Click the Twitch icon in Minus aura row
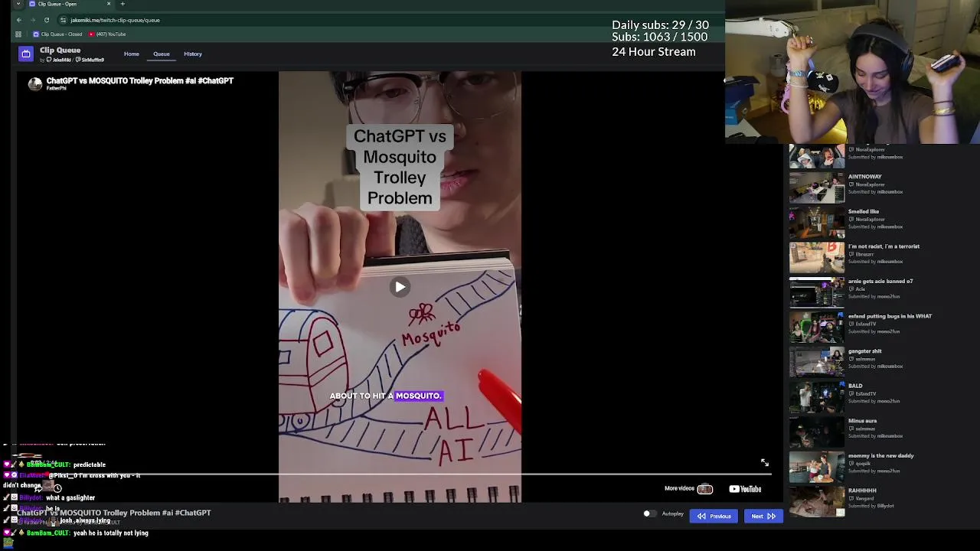The image size is (980, 551). pos(851,429)
